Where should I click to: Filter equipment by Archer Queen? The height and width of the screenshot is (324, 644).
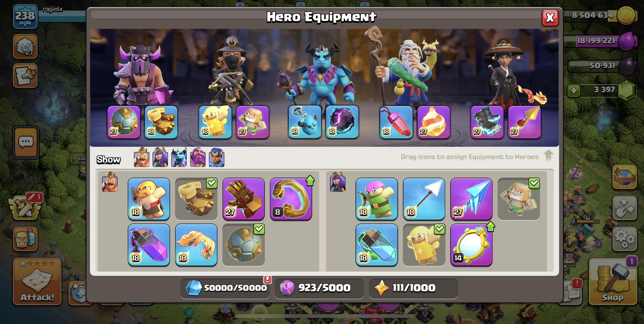click(160, 157)
